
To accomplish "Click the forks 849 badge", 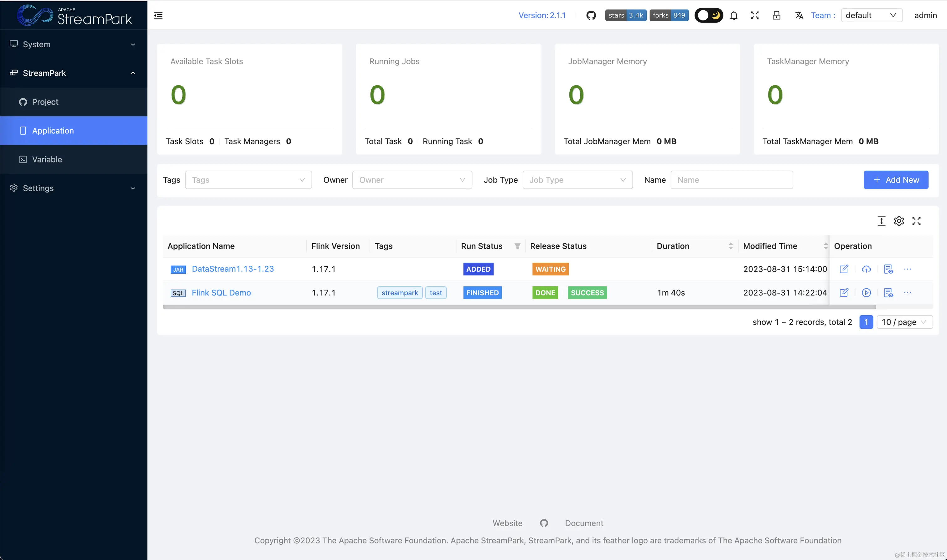I will click(x=669, y=15).
